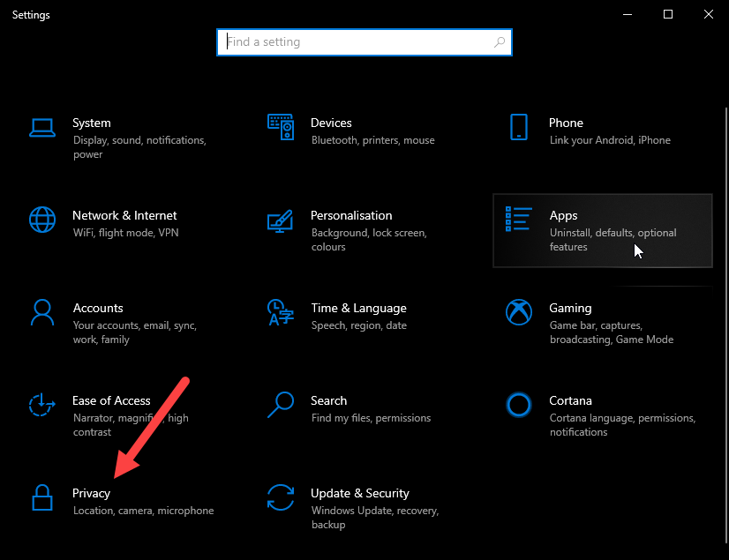This screenshot has width=729, height=560.
Task: Select Network & Internet heading
Action: (x=124, y=215)
